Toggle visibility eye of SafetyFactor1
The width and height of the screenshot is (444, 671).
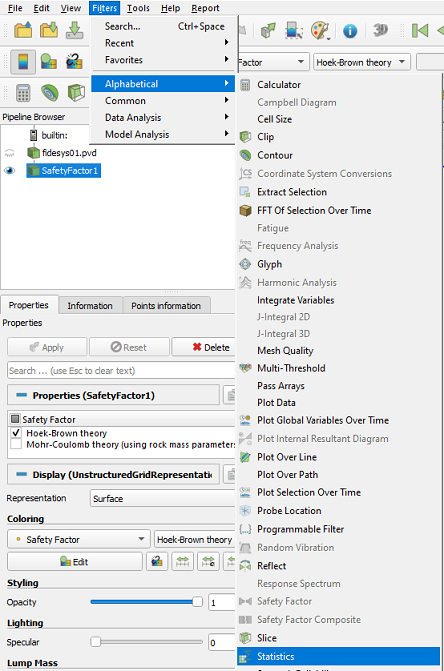(x=9, y=171)
